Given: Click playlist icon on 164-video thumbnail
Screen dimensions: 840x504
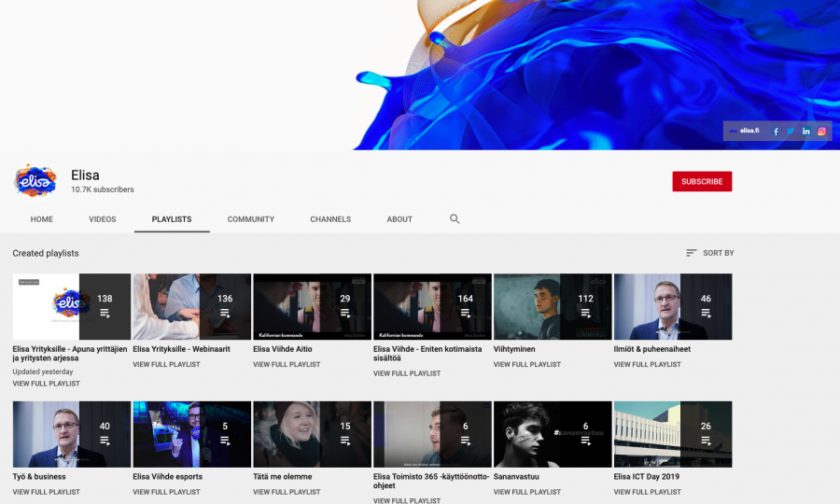Looking at the screenshot, I should click(x=465, y=313).
